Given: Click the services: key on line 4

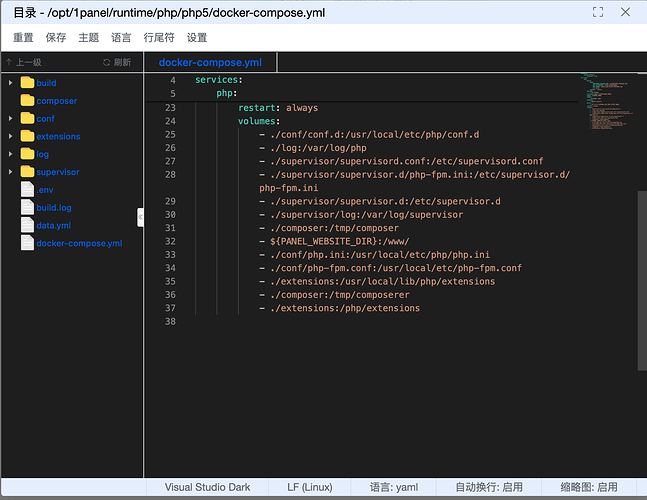Looking at the screenshot, I should pos(219,80).
